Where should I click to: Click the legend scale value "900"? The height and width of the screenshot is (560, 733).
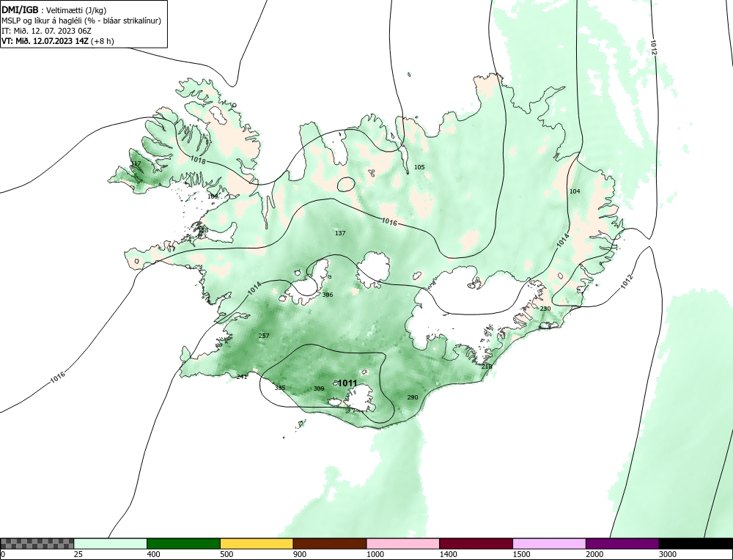coord(300,554)
